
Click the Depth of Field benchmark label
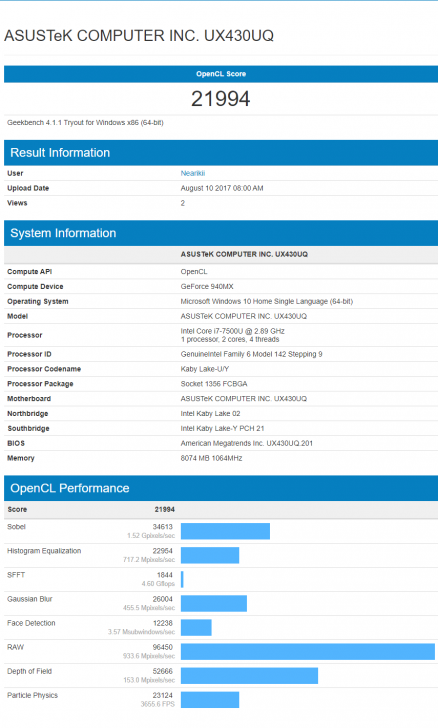click(30, 671)
